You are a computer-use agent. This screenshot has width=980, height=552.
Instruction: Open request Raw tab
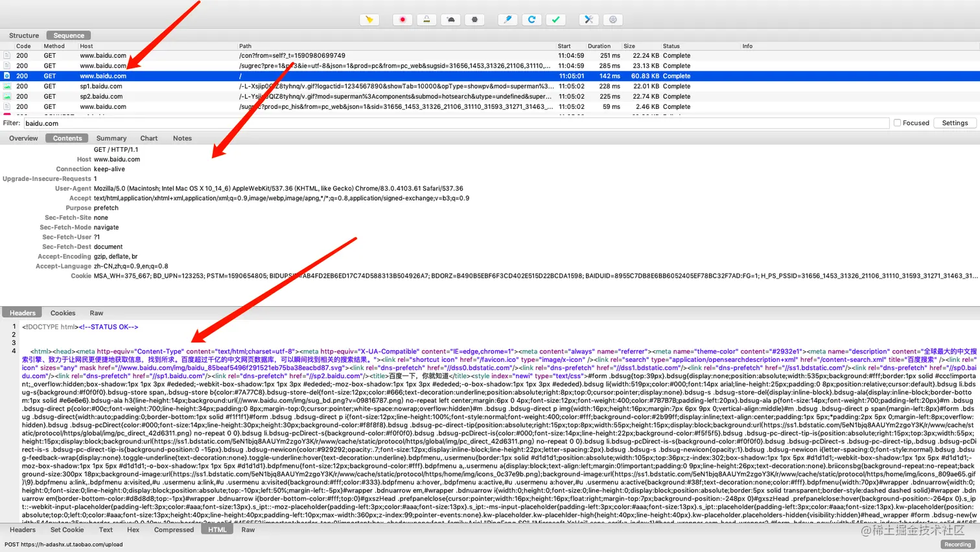97,313
